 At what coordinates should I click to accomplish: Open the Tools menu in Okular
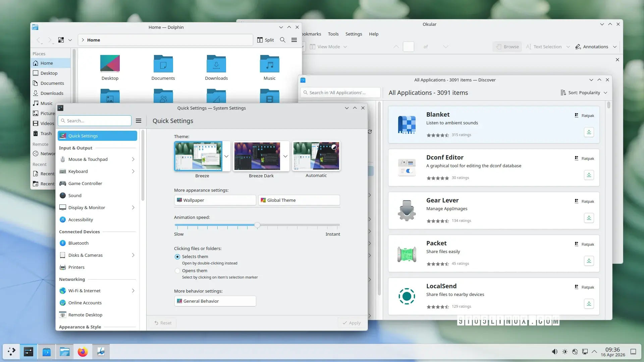coord(333,34)
